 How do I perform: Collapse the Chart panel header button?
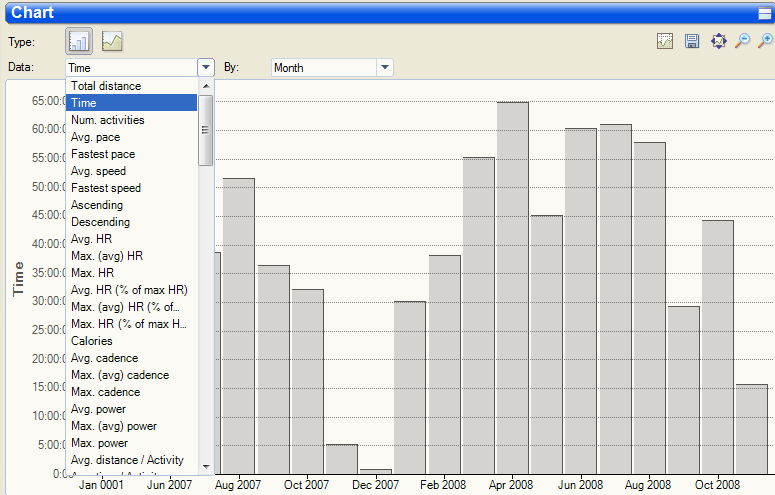[x=765, y=13]
